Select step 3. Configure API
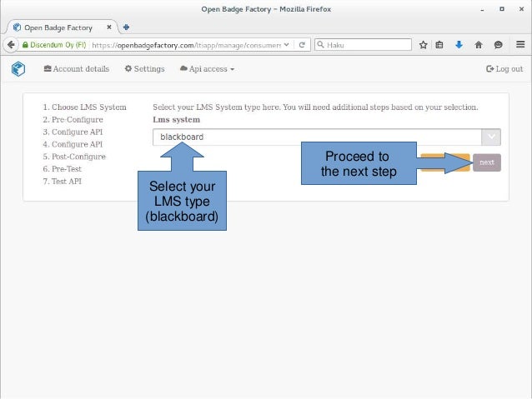 pyautogui.click(x=73, y=132)
